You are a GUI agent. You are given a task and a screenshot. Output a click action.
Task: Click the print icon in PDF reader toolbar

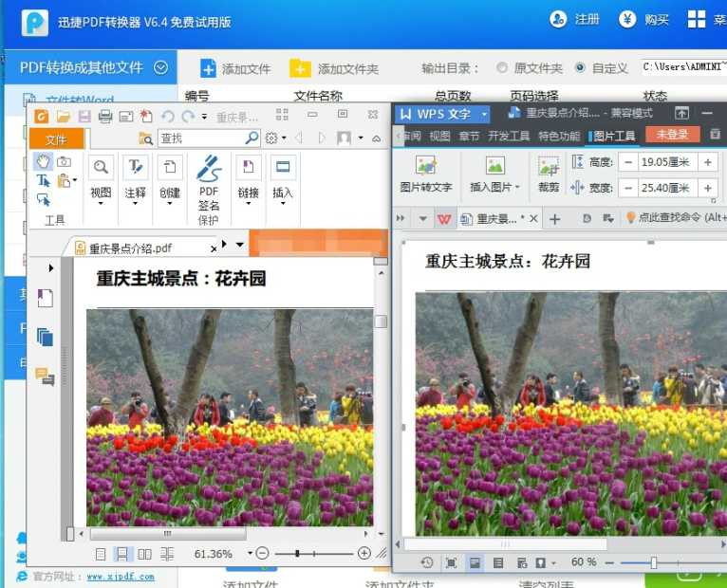105,116
